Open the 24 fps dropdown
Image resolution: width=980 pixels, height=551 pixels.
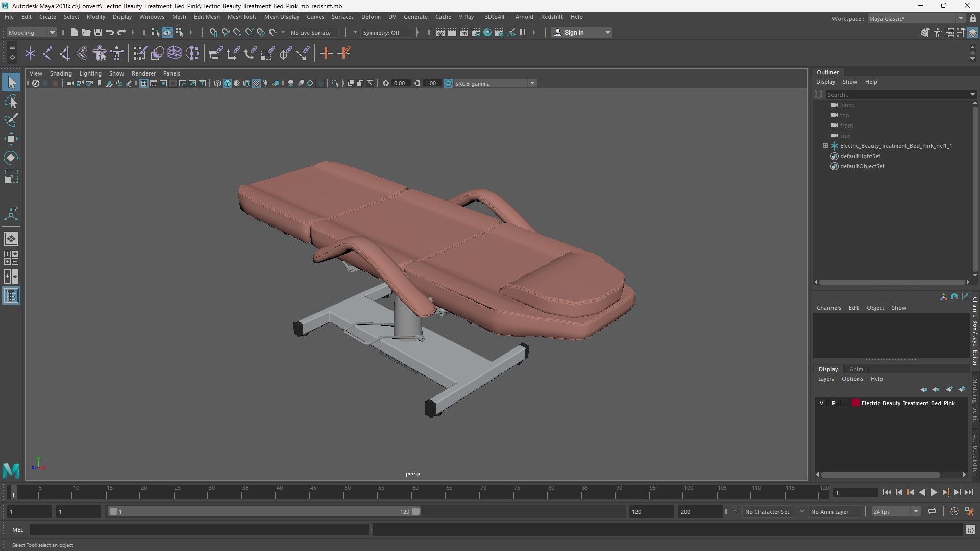click(x=895, y=512)
